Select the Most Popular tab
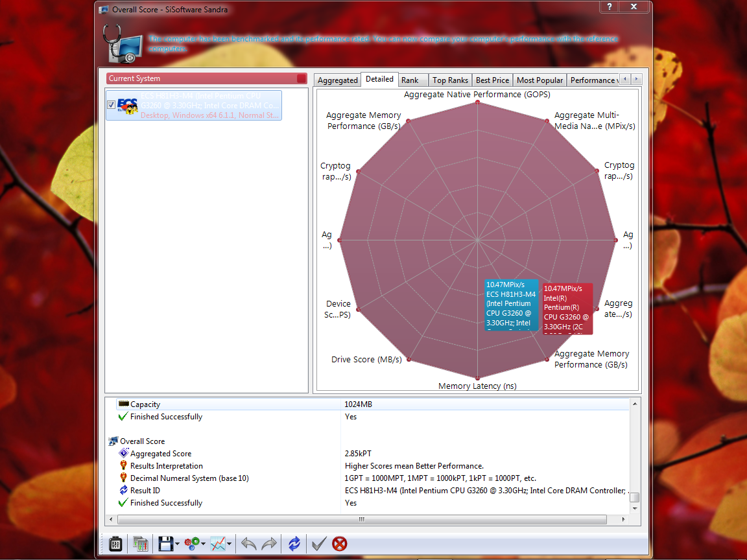Screen dimensions: 747x560 (539, 80)
